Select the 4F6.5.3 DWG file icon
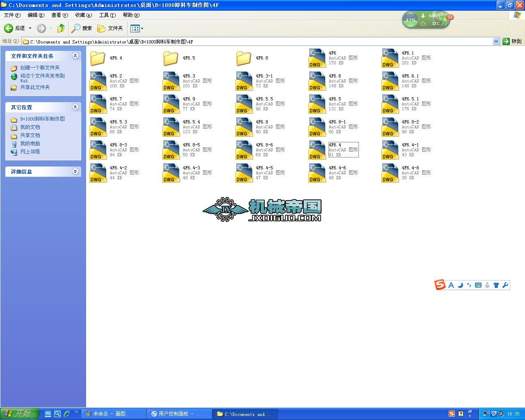 [x=98, y=127]
